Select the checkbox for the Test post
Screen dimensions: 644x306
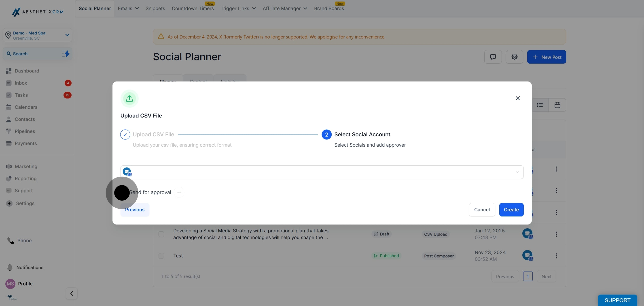click(x=161, y=256)
